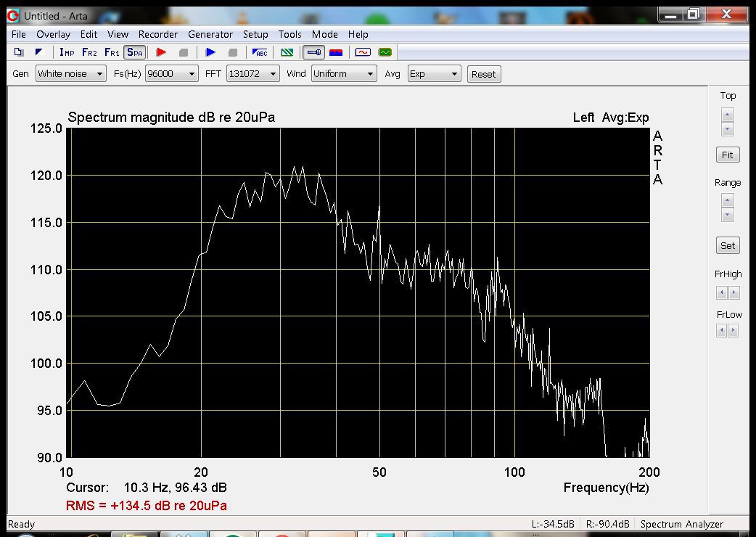Open the Avg Exp averaging dropdown
Viewport: 756px width, 537px height.
tap(435, 74)
